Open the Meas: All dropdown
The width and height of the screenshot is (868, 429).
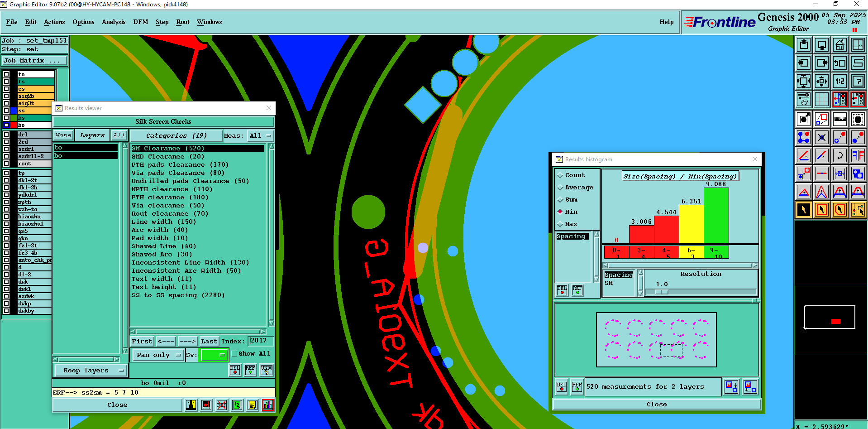260,136
